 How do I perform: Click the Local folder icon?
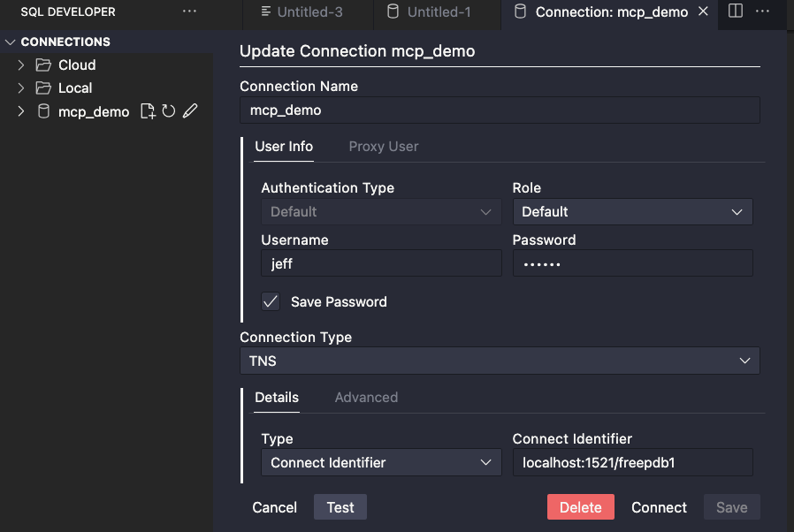coord(43,88)
